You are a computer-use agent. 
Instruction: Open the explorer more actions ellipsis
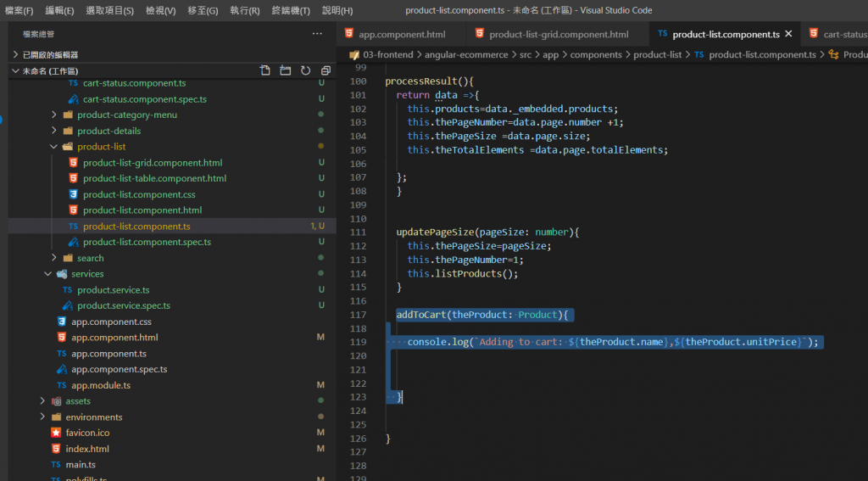point(317,34)
